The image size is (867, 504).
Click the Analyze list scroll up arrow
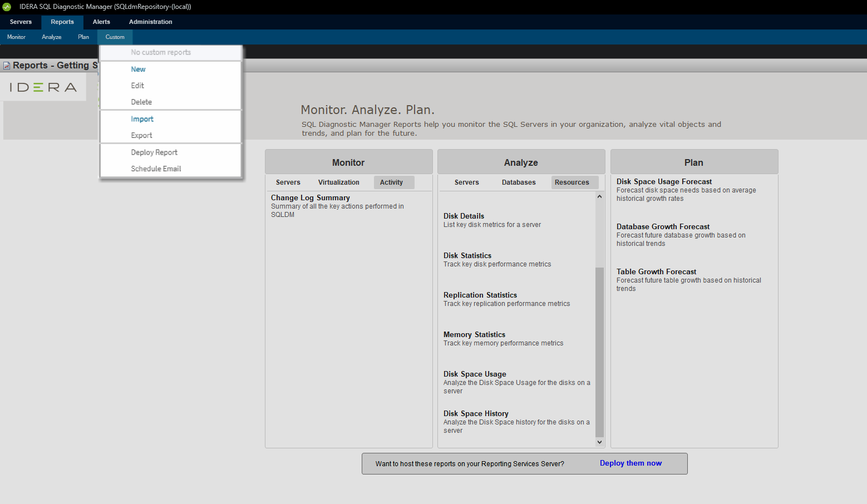click(x=599, y=196)
